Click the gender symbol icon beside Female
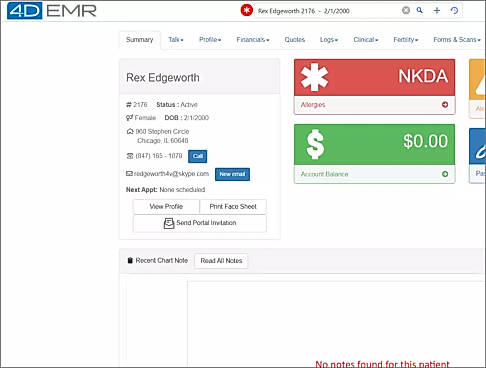 (x=129, y=118)
